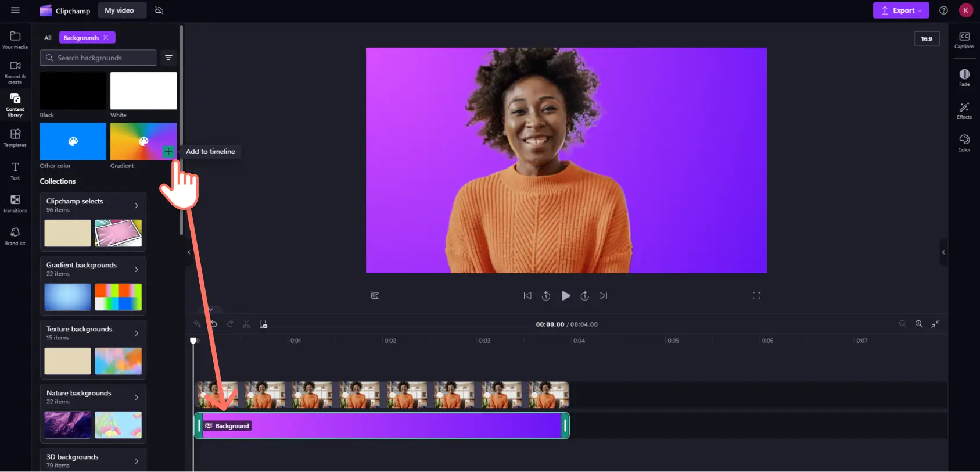Image resolution: width=980 pixels, height=472 pixels.
Task: Open the backgrounds filter icon
Action: pos(168,58)
